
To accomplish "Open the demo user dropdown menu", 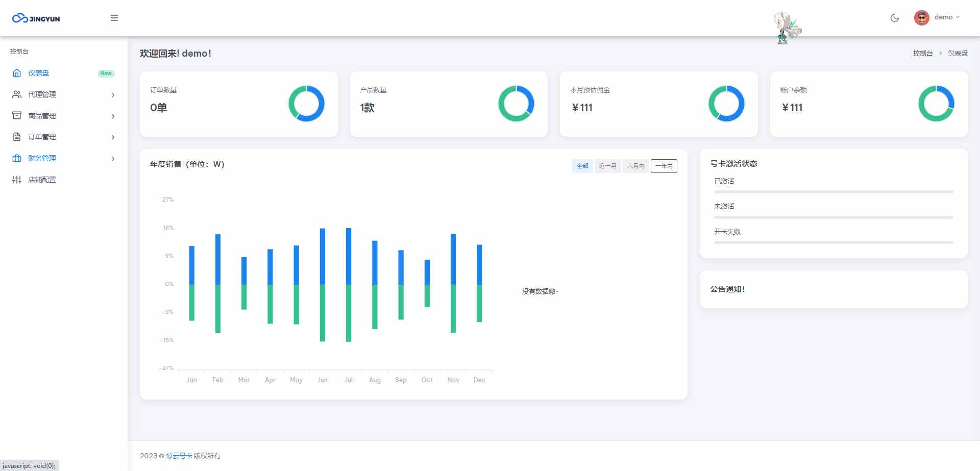I will tap(946, 17).
